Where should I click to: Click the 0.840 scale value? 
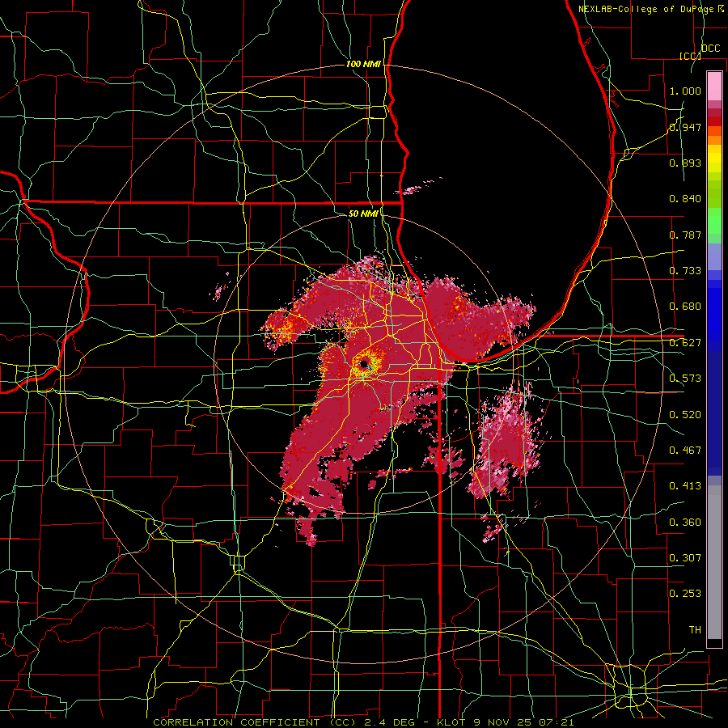[x=685, y=199]
